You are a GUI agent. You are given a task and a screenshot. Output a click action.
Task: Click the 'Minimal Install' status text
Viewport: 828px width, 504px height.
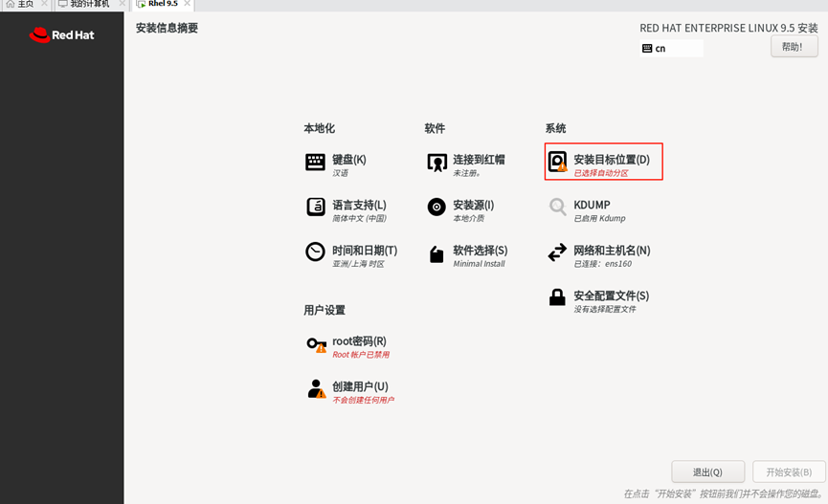[479, 264]
